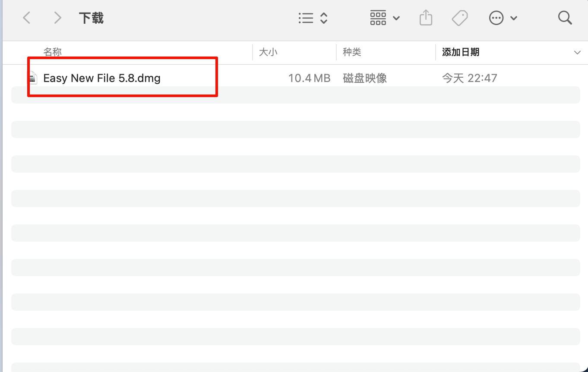
Task: Click the 10.4 MB size cell
Action: (x=309, y=78)
